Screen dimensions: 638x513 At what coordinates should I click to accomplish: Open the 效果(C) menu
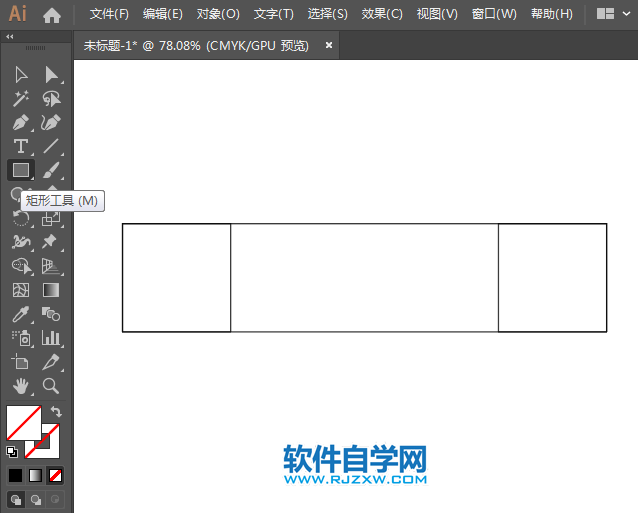pos(382,14)
